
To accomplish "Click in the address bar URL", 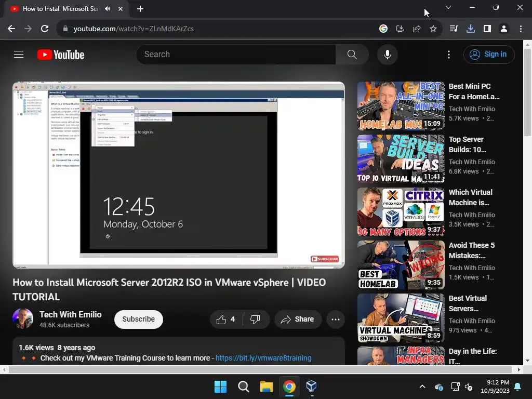I will pos(134,29).
